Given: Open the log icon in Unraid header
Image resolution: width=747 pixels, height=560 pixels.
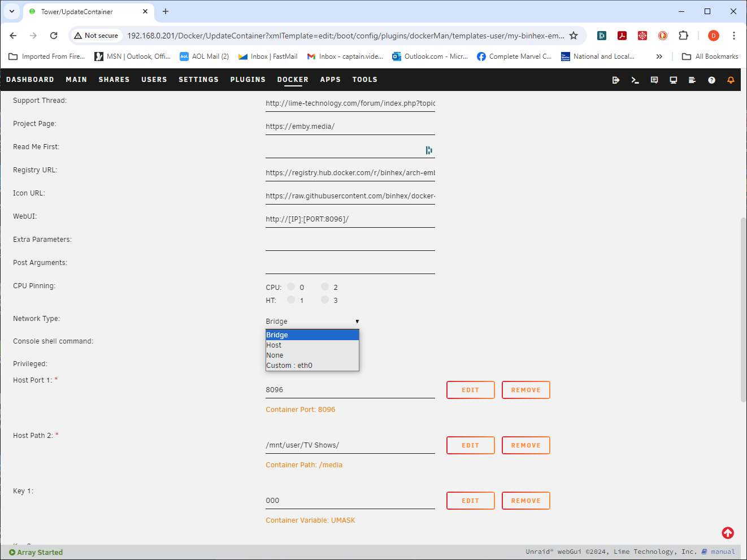Looking at the screenshot, I should pos(692,80).
